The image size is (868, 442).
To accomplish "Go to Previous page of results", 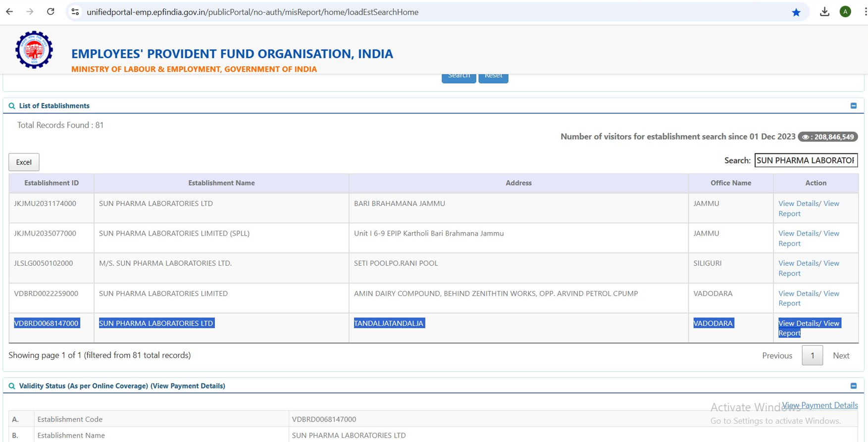I will click(x=777, y=356).
